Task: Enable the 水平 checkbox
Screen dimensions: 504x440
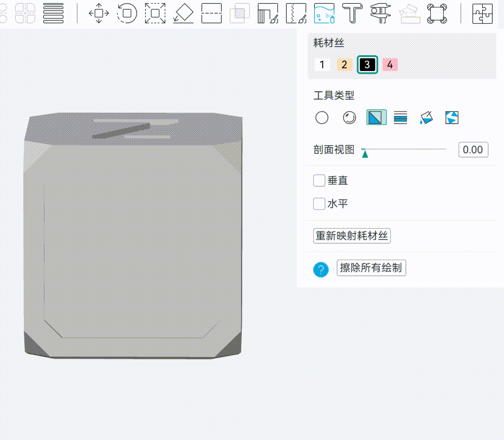Action: click(x=319, y=204)
